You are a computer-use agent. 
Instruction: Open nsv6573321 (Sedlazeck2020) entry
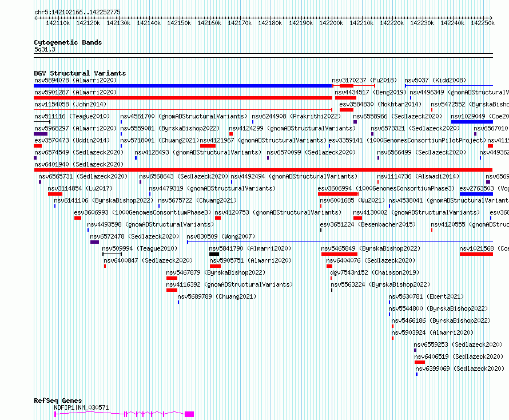coord(415,128)
